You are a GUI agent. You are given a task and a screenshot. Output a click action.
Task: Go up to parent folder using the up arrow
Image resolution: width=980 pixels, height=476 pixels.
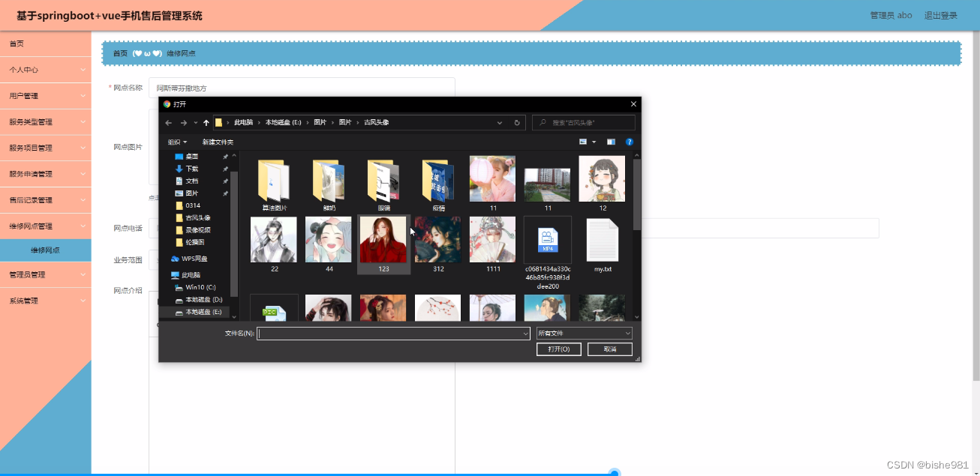(x=206, y=122)
